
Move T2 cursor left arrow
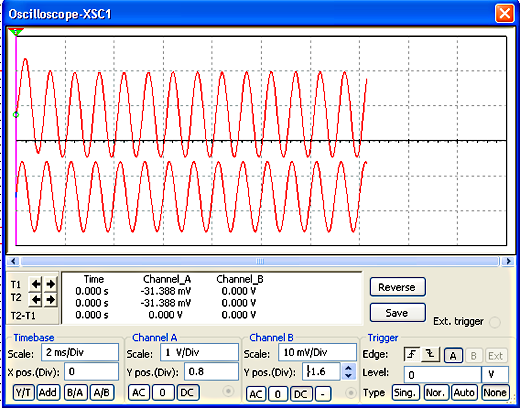(x=36, y=300)
